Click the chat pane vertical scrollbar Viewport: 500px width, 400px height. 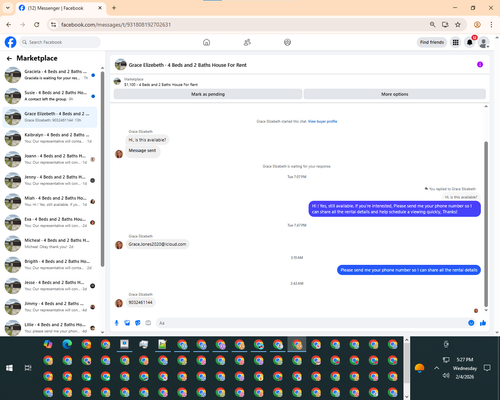486,223
